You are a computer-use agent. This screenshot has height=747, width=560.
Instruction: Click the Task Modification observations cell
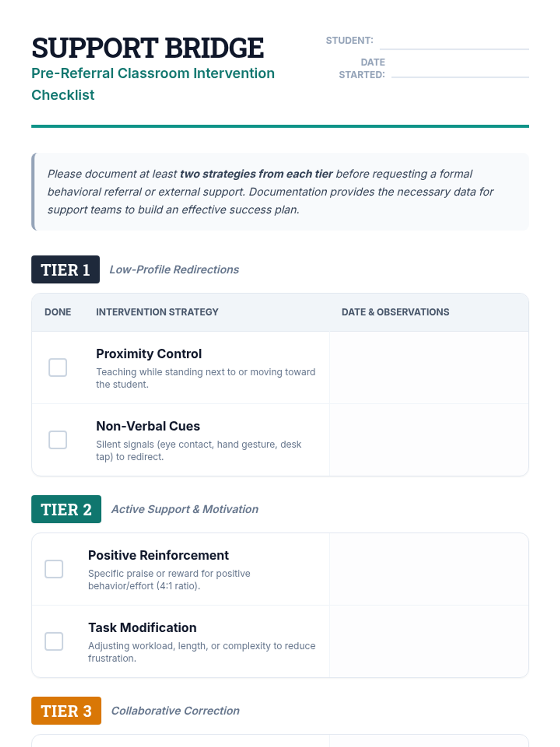click(x=429, y=641)
